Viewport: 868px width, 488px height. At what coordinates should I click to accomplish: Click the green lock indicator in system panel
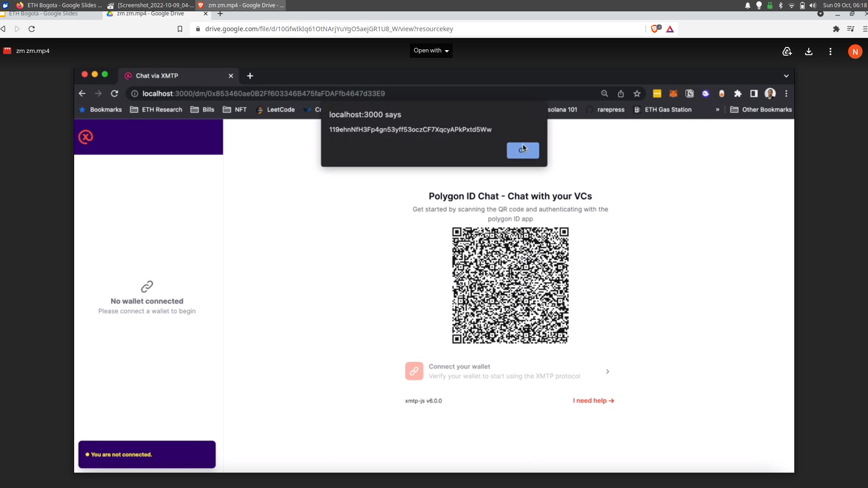click(x=770, y=5)
